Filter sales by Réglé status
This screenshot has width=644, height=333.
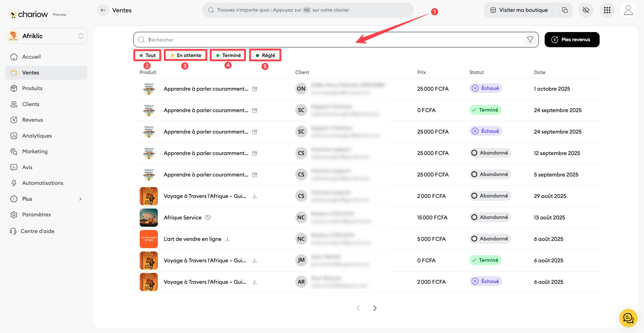(265, 55)
